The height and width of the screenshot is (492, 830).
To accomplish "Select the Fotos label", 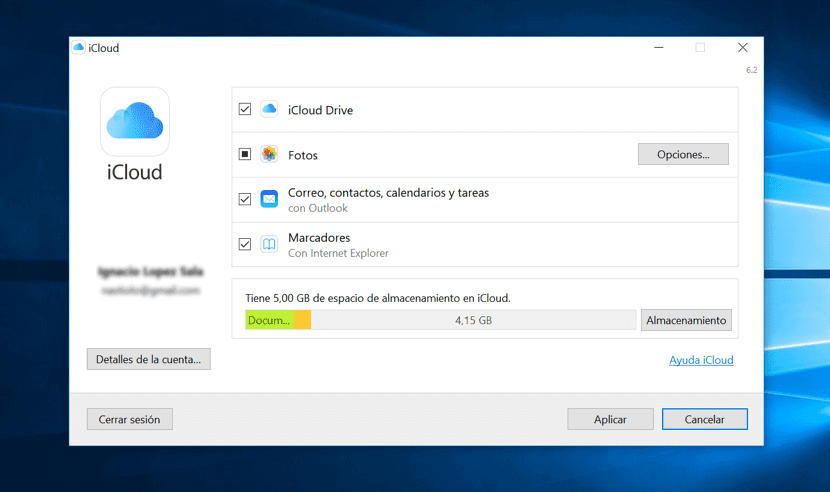I will coord(303,155).
